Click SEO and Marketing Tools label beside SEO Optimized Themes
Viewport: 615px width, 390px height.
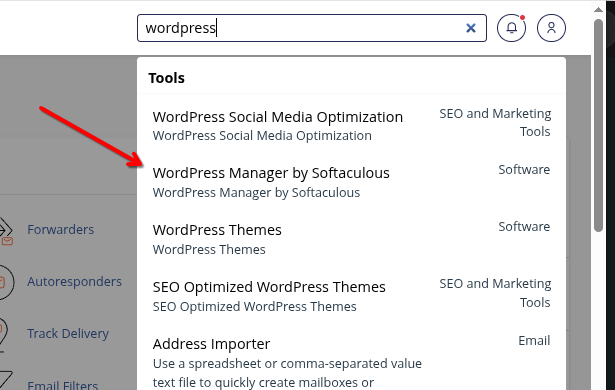[495, 293]
